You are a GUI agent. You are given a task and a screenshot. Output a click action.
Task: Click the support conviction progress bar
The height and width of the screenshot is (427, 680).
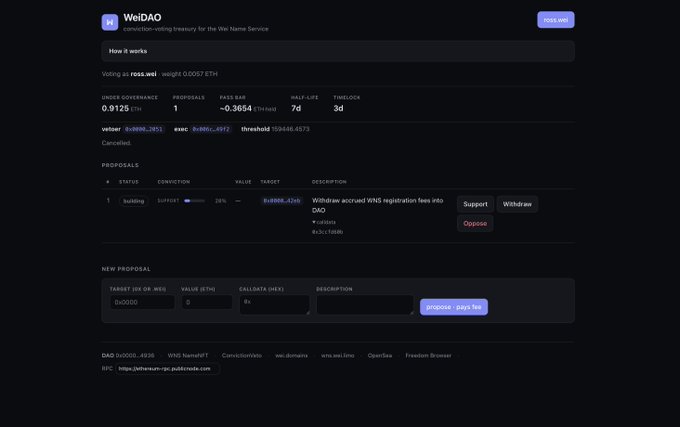tap(194, 201)
